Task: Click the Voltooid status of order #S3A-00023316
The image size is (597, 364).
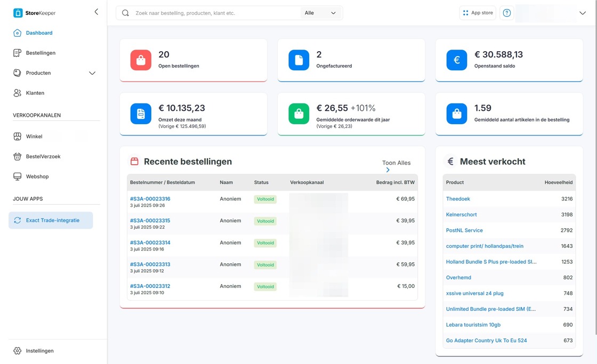Action: pos(265,199)
